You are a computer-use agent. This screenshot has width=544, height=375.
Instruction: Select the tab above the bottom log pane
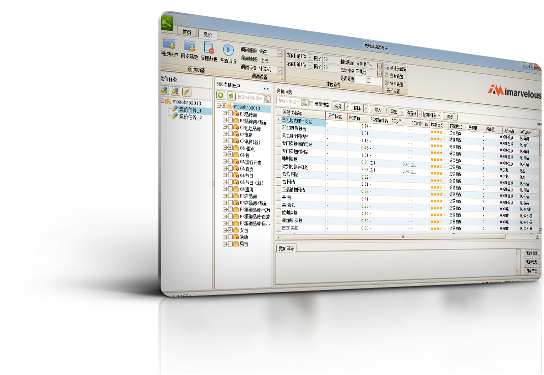286,248
